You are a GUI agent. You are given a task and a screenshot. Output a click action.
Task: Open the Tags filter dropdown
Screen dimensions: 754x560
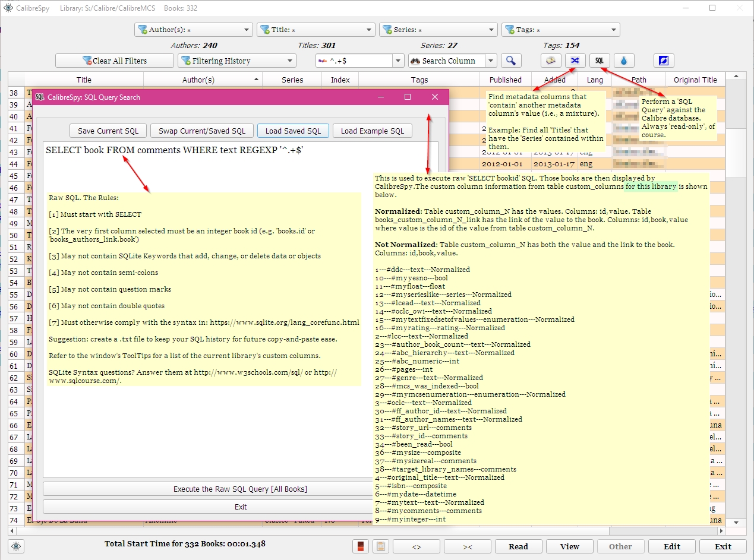click(561, 30)
